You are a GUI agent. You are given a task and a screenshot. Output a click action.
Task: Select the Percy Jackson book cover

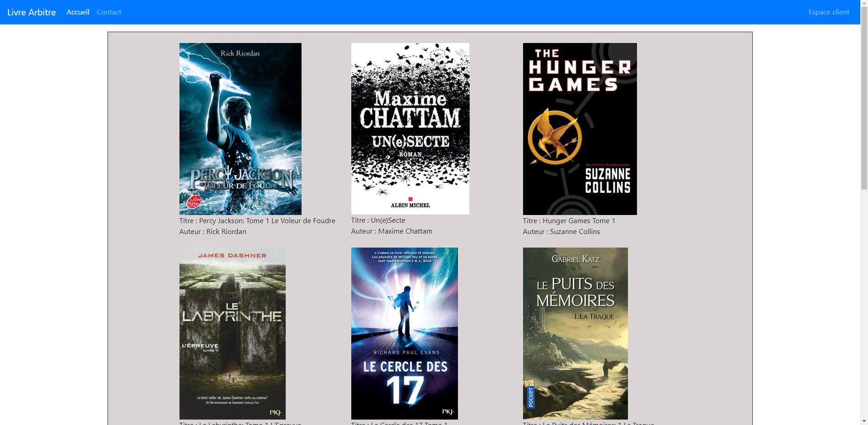click(240, 129)
